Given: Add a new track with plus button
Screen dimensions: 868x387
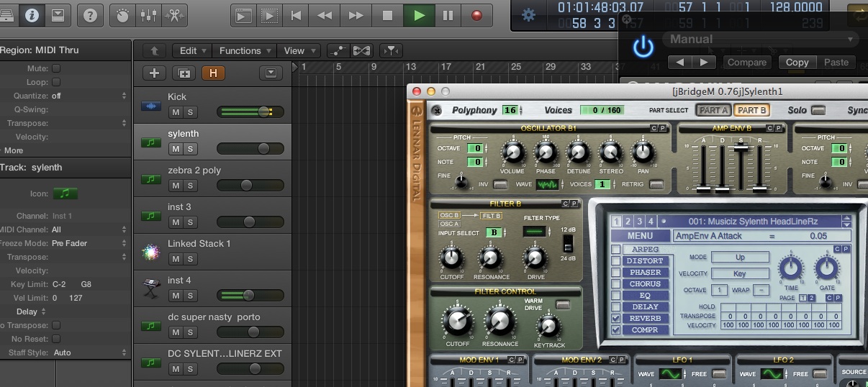Looking at the screenshot, I should [154, 73].
